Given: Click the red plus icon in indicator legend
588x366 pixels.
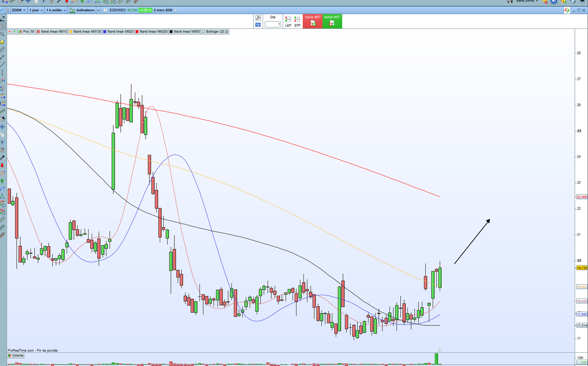Looking at the screenshot, I should click(x=9, y=31).
